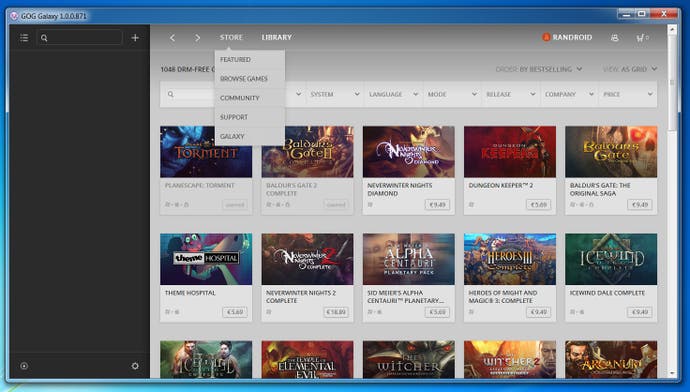Select BROWSE GAMES from the store dropdown
The height and width of the screenshot is (392, 690).
(250, 79)
